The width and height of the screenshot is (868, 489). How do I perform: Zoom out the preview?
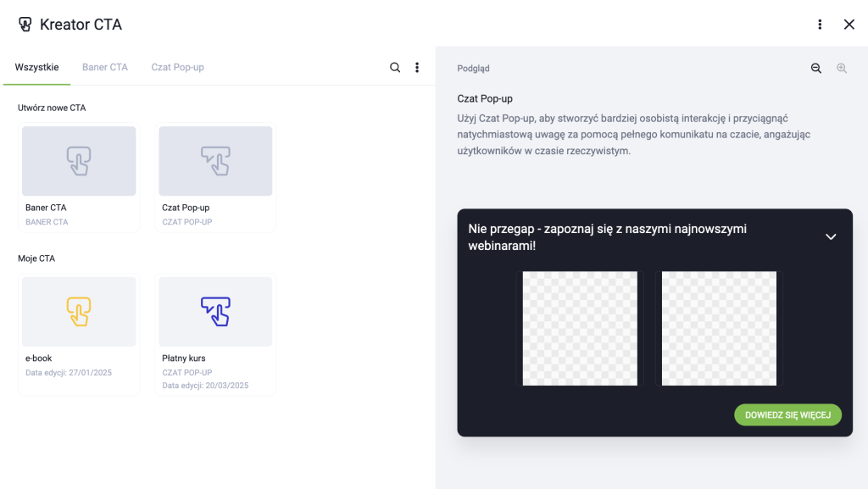(816, 68)
